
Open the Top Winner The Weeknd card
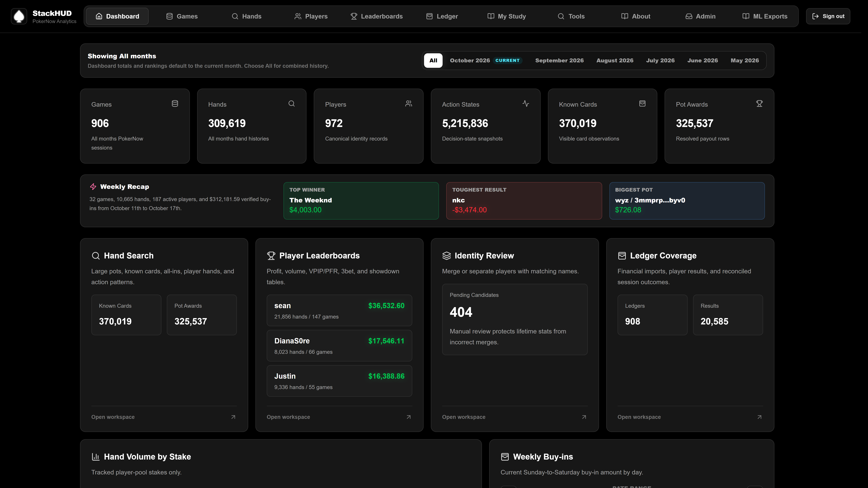tap(361, 201)
